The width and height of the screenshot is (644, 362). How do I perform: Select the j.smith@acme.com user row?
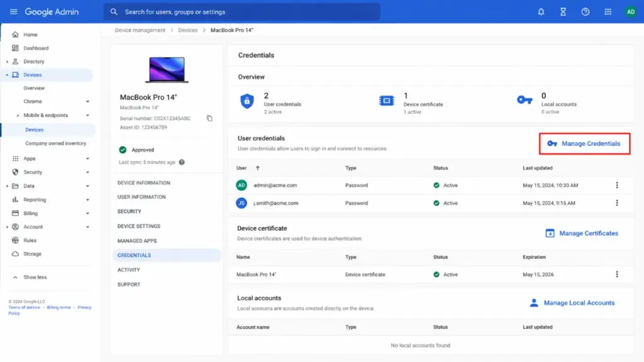pos(430,203)
